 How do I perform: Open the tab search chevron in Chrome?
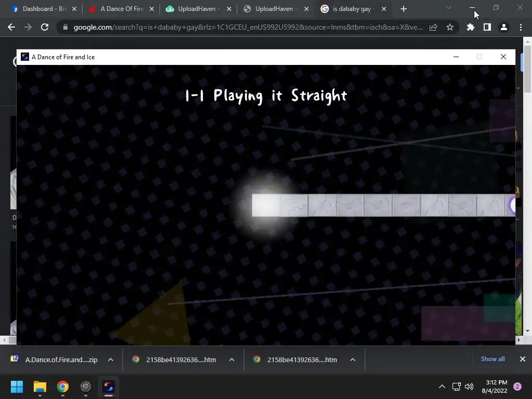click(448, 7)
